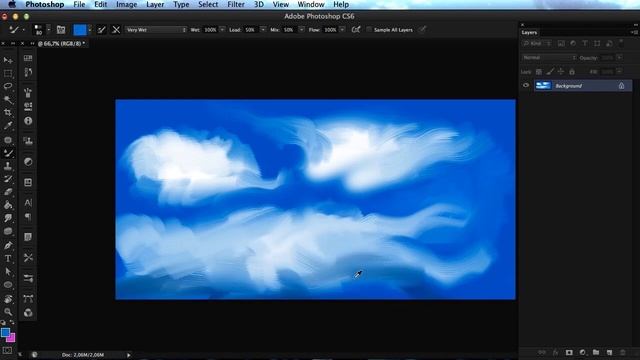Select the Zoom tool

click(x=8, y=312)
